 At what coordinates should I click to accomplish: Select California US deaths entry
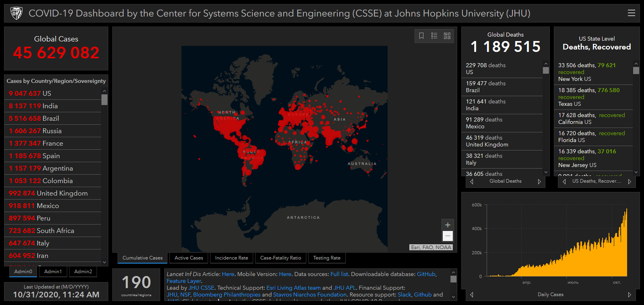pyautogui.click(x=594, y=119)
